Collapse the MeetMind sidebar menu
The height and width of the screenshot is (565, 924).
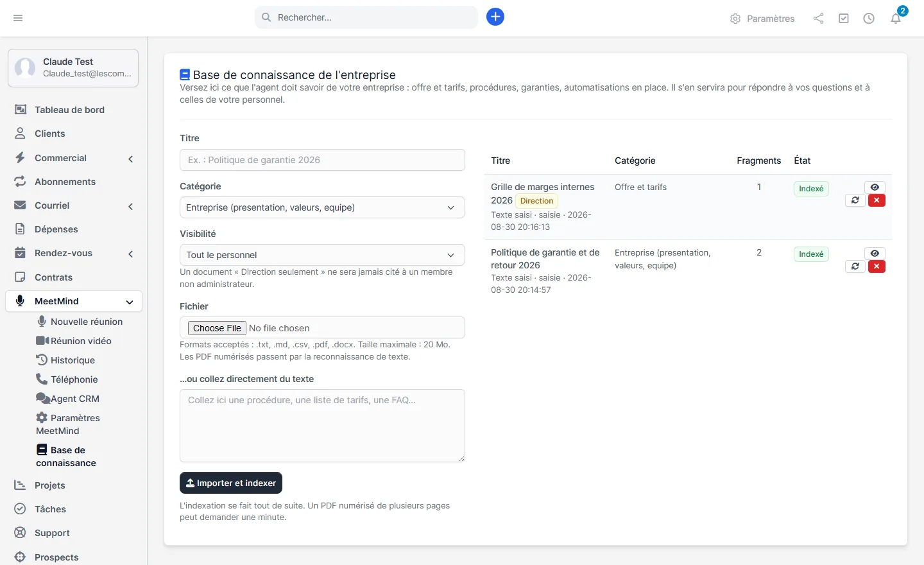click(74, 301)
